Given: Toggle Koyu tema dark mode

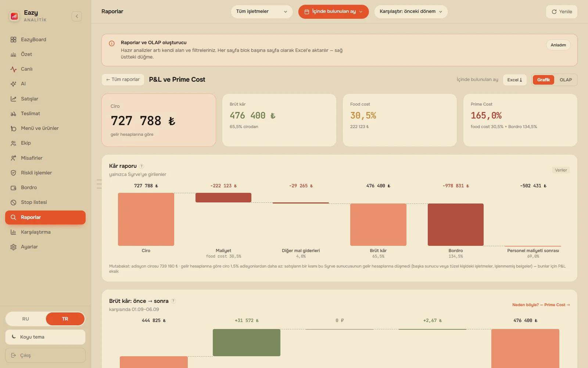Looking at the screenshot, I should pos(45,337).
